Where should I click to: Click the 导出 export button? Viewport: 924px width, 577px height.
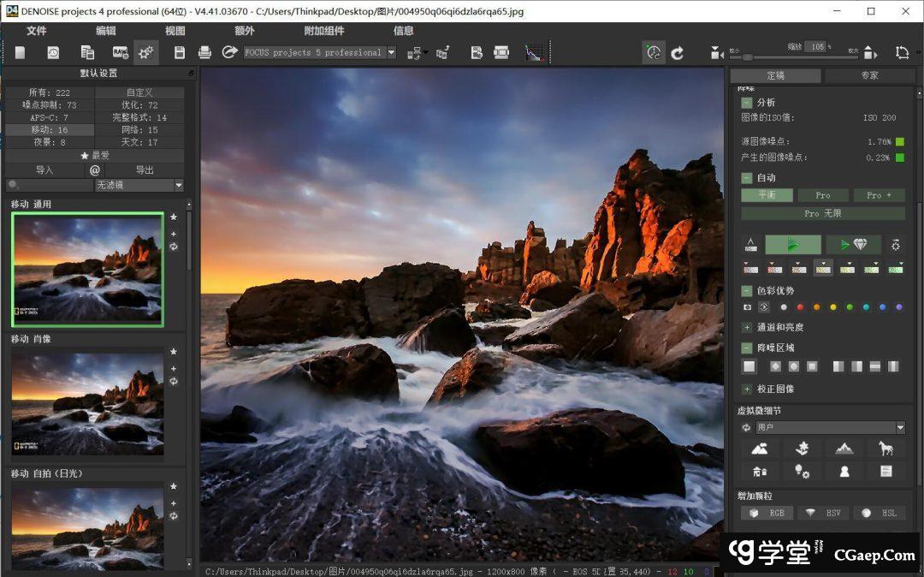coord(145,170)
